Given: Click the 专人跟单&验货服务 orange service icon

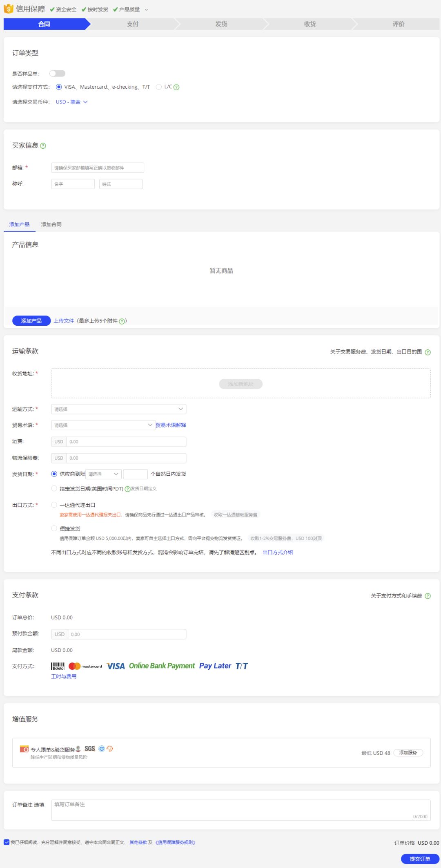Looking at the screenshot, I should click(x=24, y=749).
